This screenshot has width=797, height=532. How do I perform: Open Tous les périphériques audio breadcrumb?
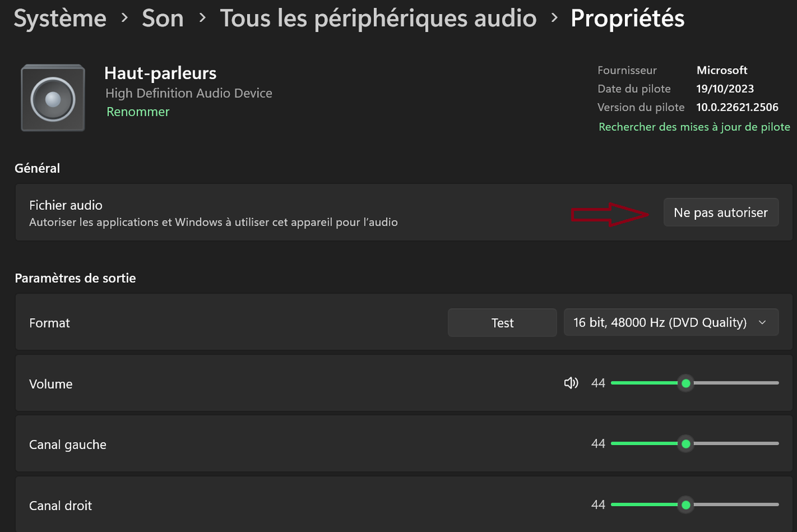[378, 19]
